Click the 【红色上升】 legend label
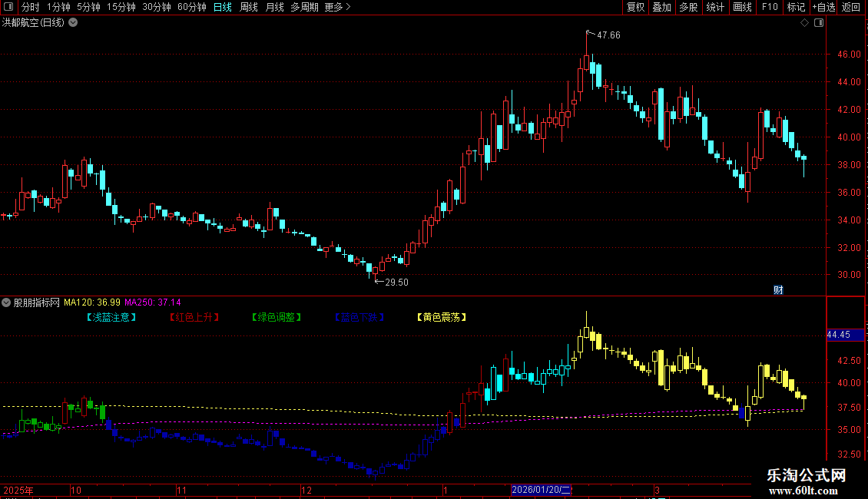The image size is (868, 499). (x=194, y=318)
